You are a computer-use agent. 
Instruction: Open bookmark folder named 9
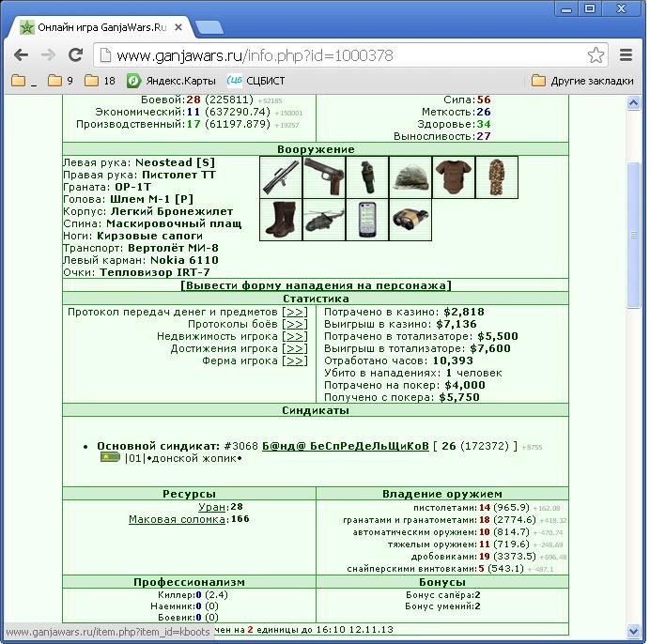60,81
